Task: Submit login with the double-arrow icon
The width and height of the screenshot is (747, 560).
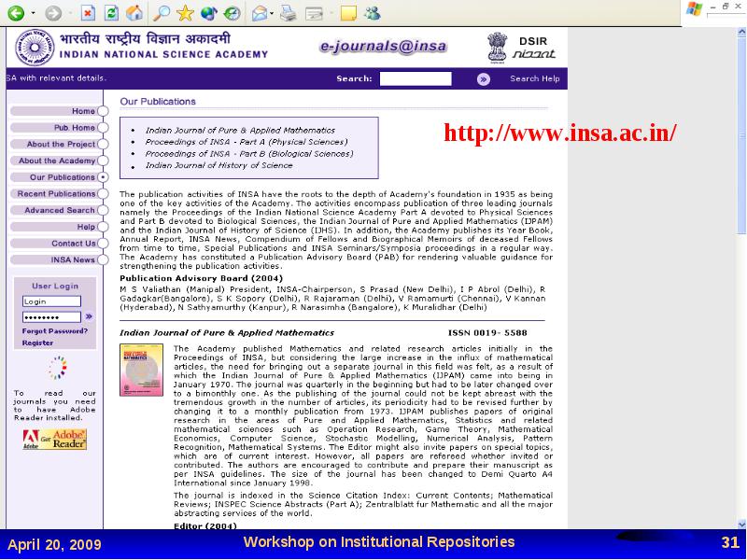Action: click(89, 316)
